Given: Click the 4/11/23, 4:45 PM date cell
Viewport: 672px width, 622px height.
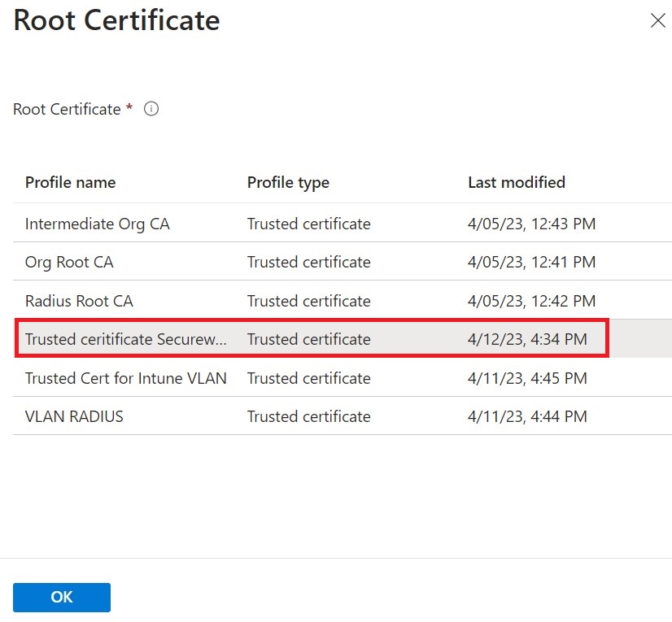Looking at the screenshot, I should (x=527, y=378).
